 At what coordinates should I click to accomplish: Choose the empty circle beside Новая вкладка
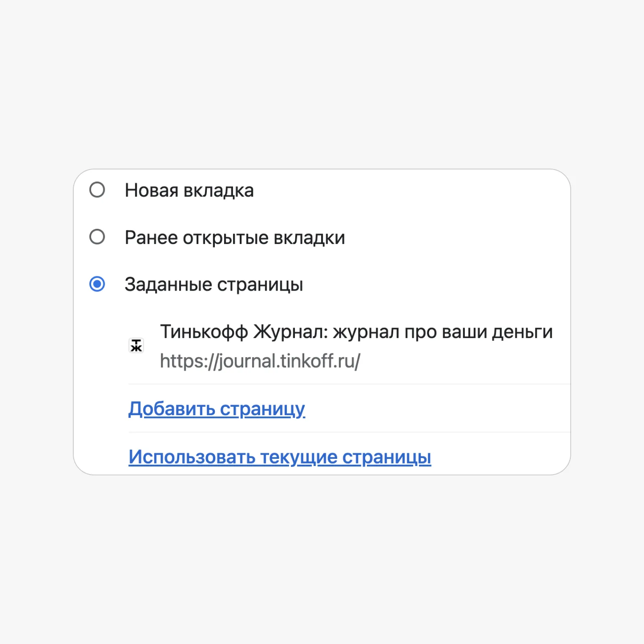click(97, 190)
